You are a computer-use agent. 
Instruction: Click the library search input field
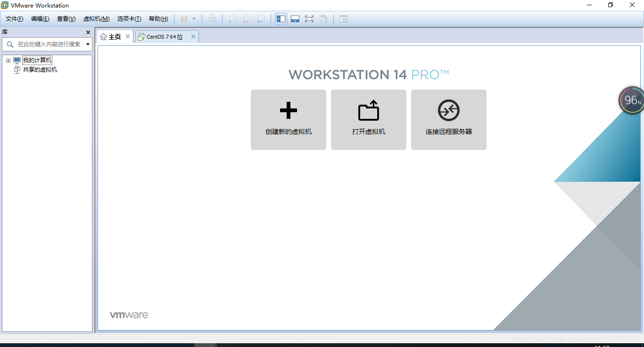pyautogui.click(x=50, y=44)
